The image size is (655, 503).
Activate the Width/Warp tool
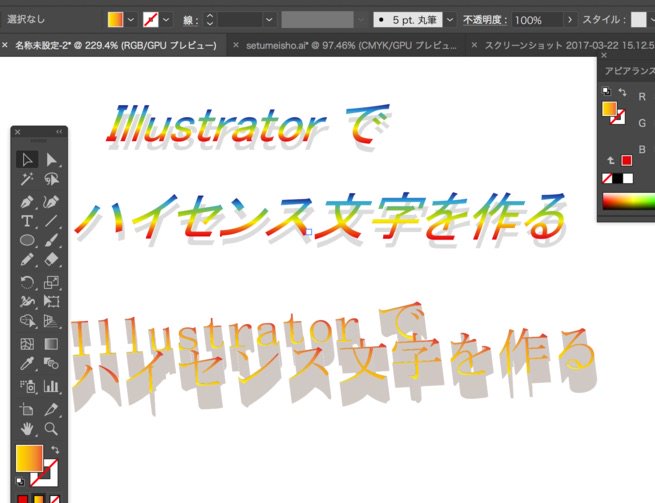(x=27, y=301)
